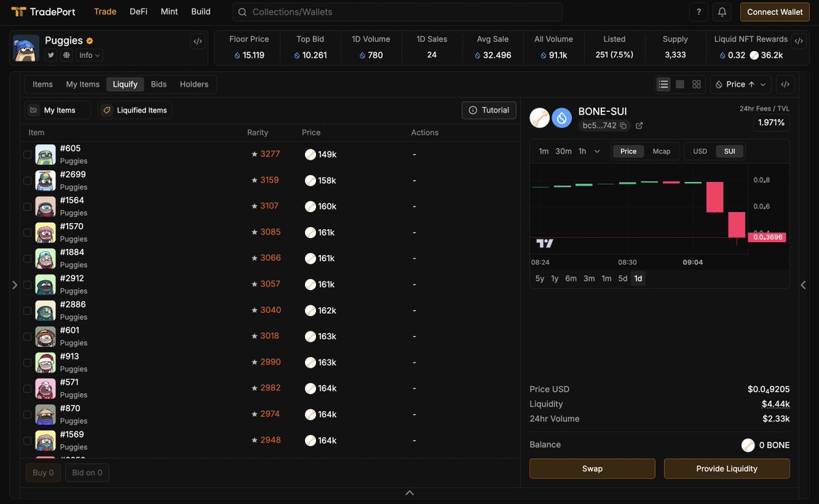819x504 pixels.
Task: Open the notifications bell
Action: click(722, 12)
